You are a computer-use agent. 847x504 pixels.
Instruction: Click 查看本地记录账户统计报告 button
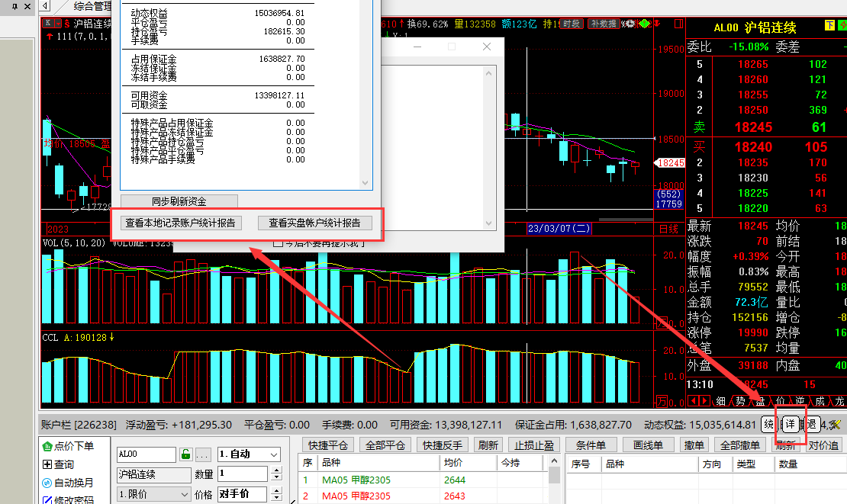pos(180,223)
